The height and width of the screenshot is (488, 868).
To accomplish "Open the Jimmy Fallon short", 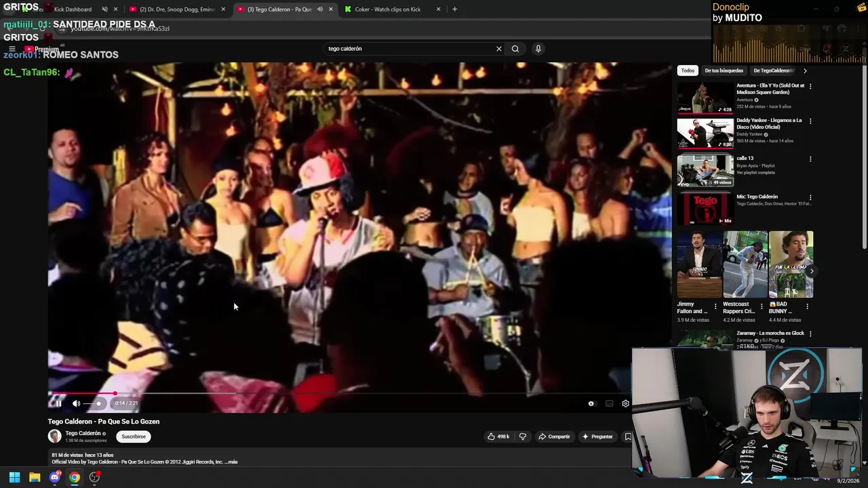I will 699,264.
